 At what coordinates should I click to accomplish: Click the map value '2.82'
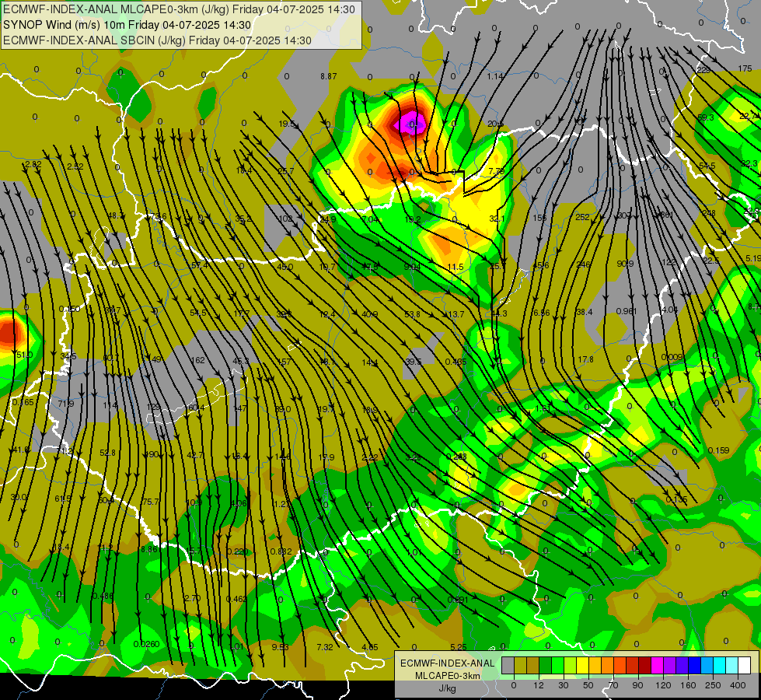pos(33,164)
